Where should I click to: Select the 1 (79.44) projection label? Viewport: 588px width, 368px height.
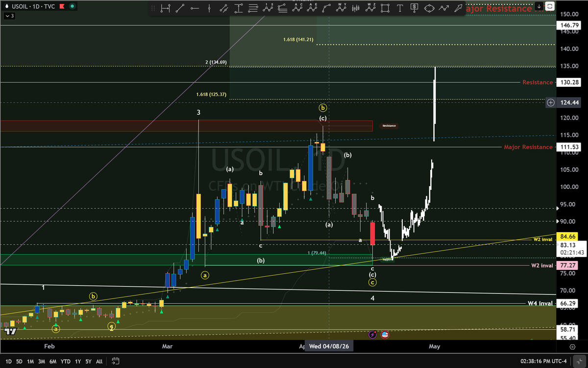(x=318, y=253)
